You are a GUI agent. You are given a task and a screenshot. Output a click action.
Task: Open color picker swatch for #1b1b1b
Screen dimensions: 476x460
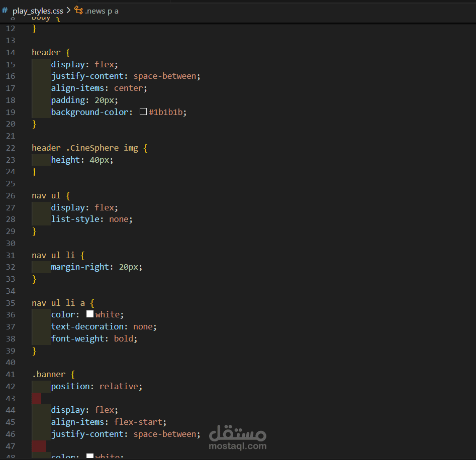[143, 111]
